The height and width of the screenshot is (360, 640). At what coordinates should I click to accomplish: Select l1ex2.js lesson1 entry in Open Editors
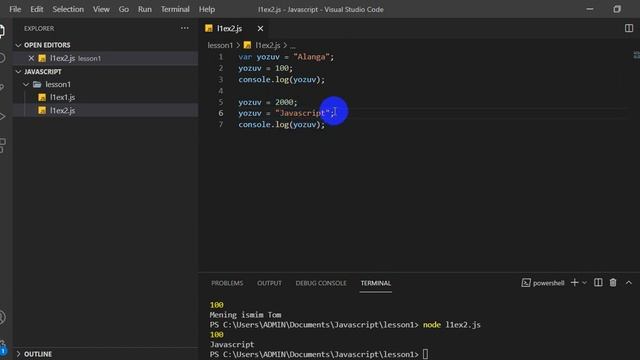(106, 58)
